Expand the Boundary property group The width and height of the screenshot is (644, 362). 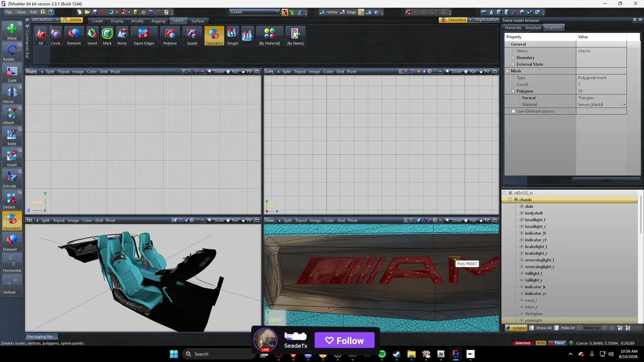point(513,58)
